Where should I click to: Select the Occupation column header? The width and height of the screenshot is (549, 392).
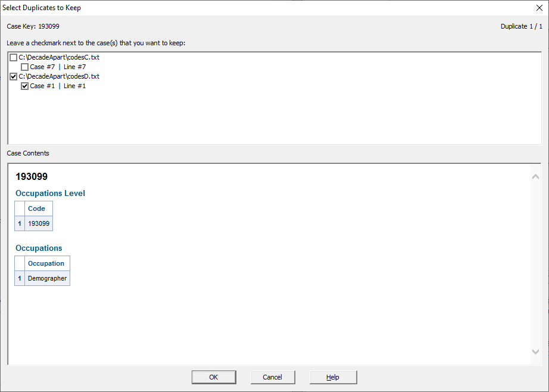(x=46, y=263)
